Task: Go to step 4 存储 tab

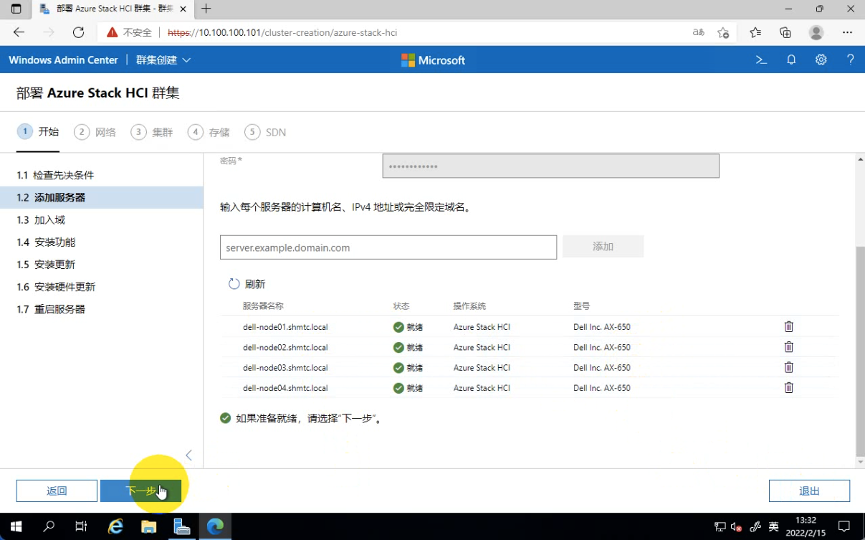Action: [209, 132]
